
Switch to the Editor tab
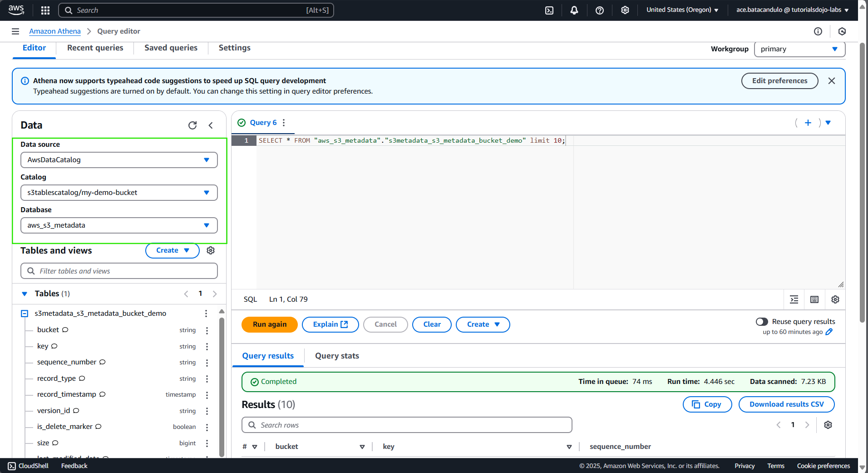pyautogui.click(x=34, y=48)
